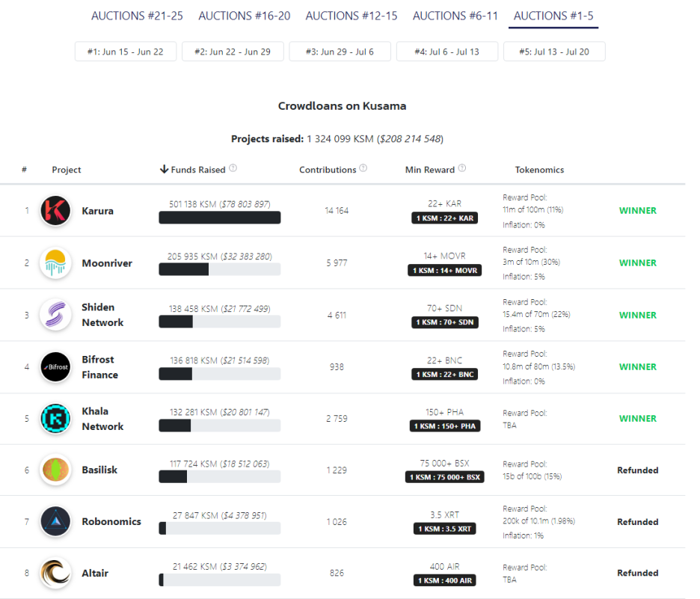The image size is (700, 599).
Task: Open the Shiden Network logo
Action: tap(55, 315)
